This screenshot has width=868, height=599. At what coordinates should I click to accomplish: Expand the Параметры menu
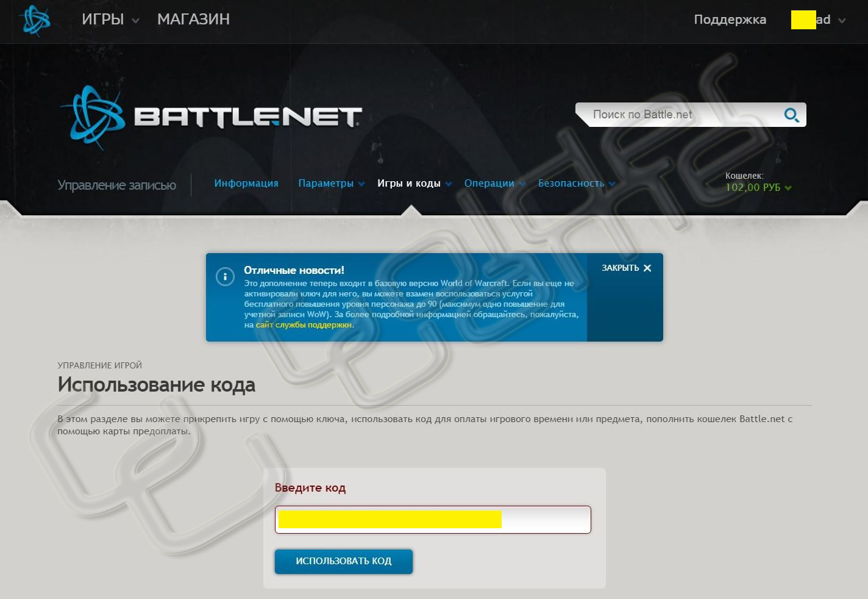pyautogui.click(x=331, y=183)
